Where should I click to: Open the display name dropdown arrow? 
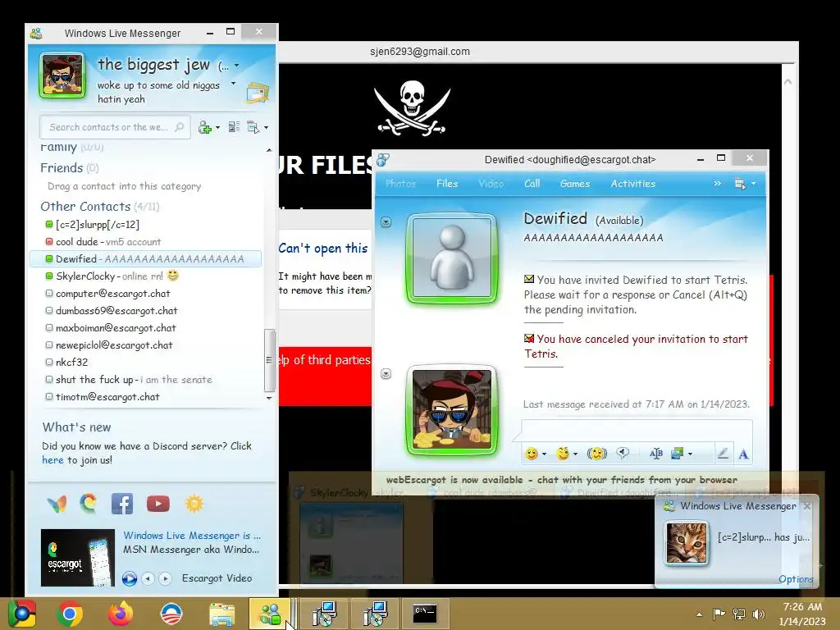click(237, 66)
